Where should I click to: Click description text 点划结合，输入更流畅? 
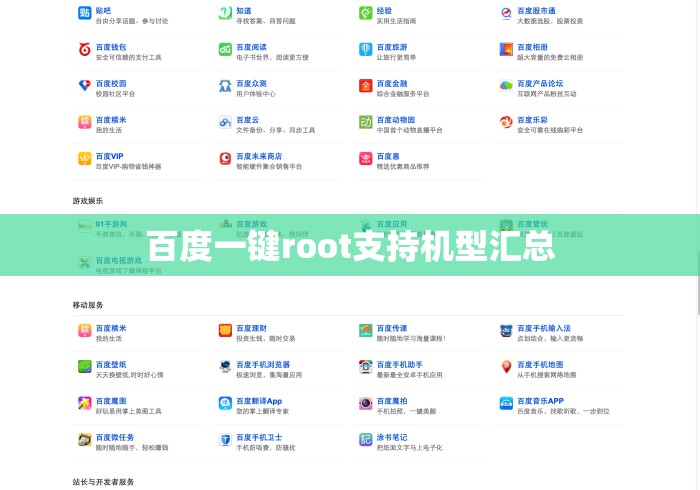coord(550,339)
